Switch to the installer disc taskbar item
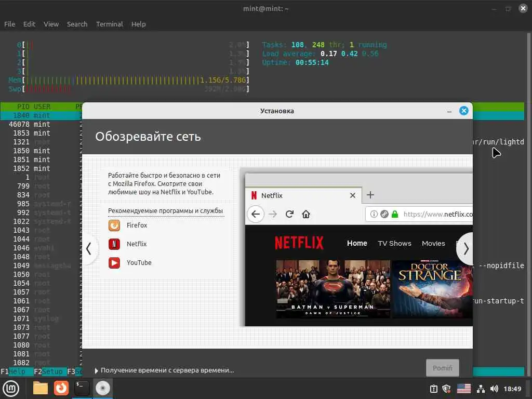 click(x=102, y=388)
